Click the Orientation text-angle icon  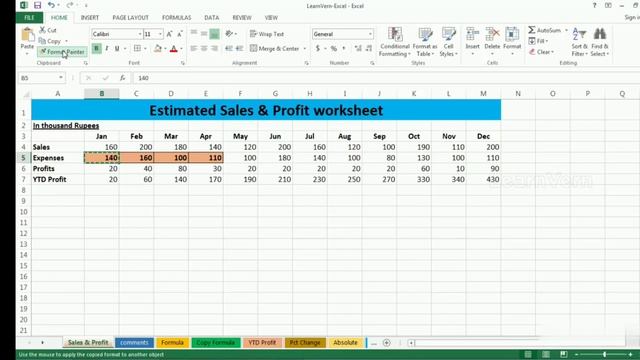(x=229, y=34)
